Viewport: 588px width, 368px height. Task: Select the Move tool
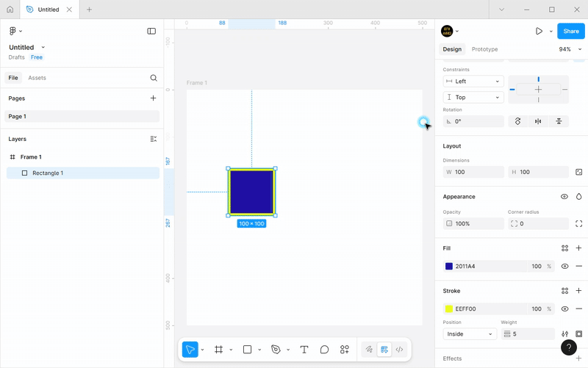point(190,350)
